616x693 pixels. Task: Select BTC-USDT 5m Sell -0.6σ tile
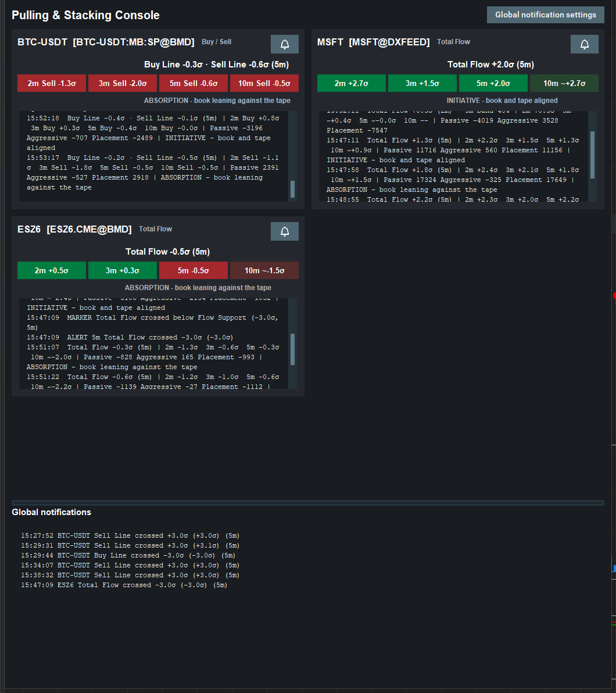point(194,83)
